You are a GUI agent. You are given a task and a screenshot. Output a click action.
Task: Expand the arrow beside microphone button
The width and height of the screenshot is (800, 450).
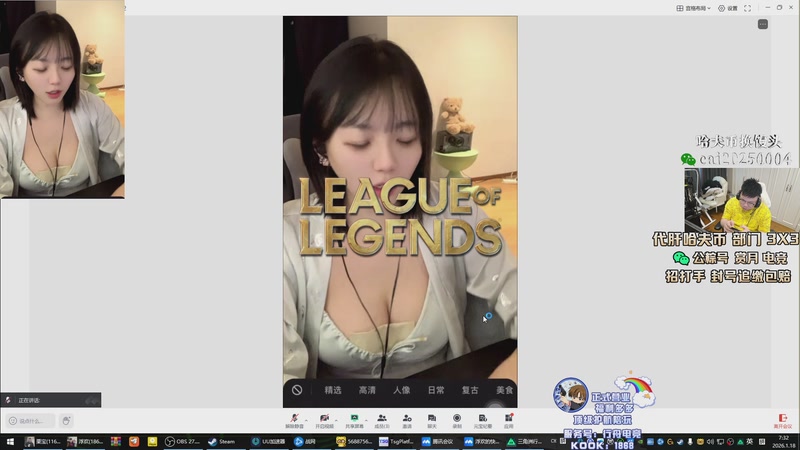coord(307,419)
